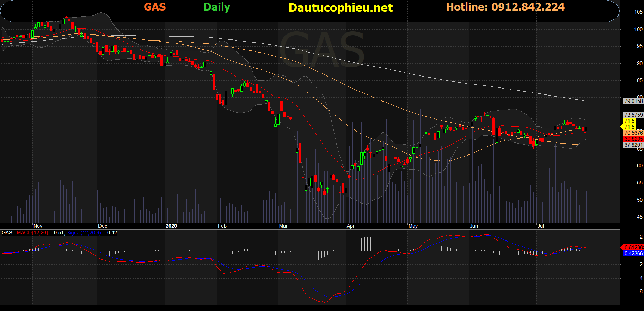This screenshot has height=311, width=644.
Task: Click the -6 MACD axis label
Action: 640,292
